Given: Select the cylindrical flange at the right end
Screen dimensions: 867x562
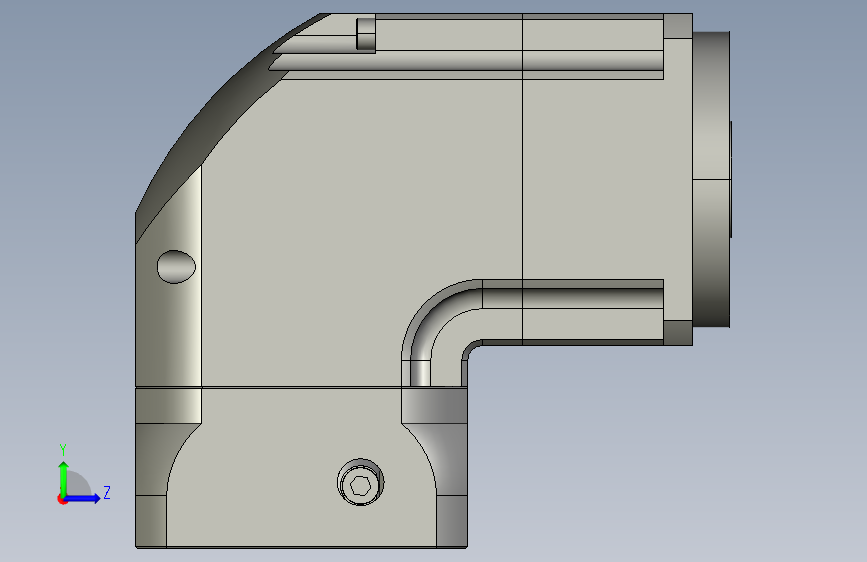Looking at the screenshot, I should tap(712, 179).
